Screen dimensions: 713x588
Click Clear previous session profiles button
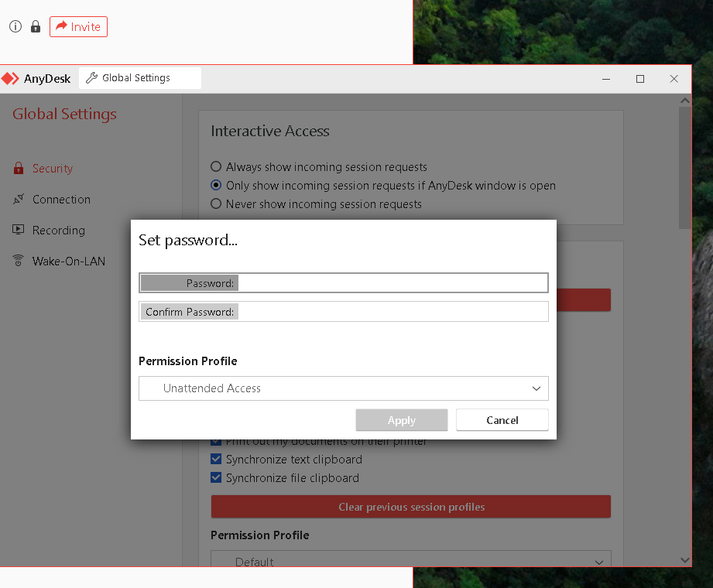tap(411, 507)
